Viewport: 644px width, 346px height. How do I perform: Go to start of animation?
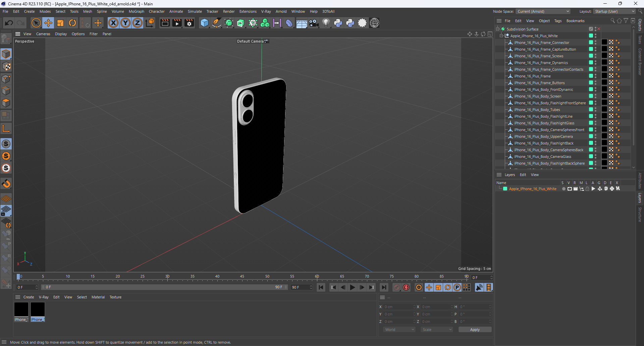[321, 287]
